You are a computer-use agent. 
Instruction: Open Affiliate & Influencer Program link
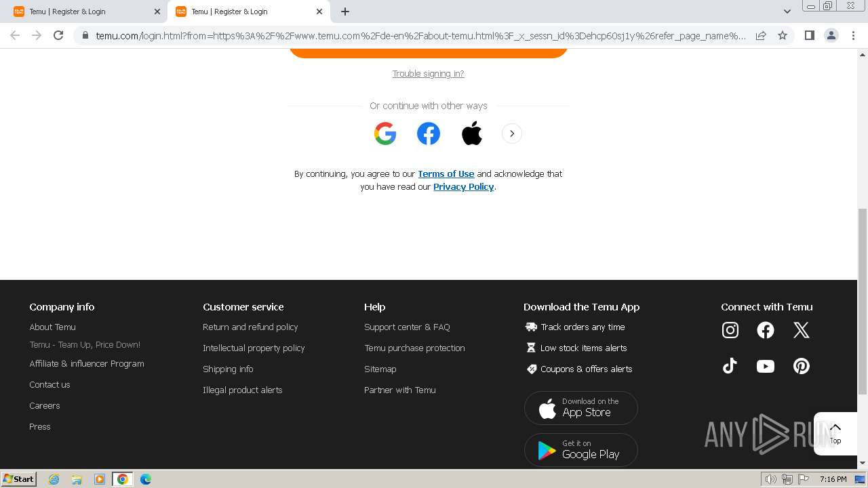[87, 363]
